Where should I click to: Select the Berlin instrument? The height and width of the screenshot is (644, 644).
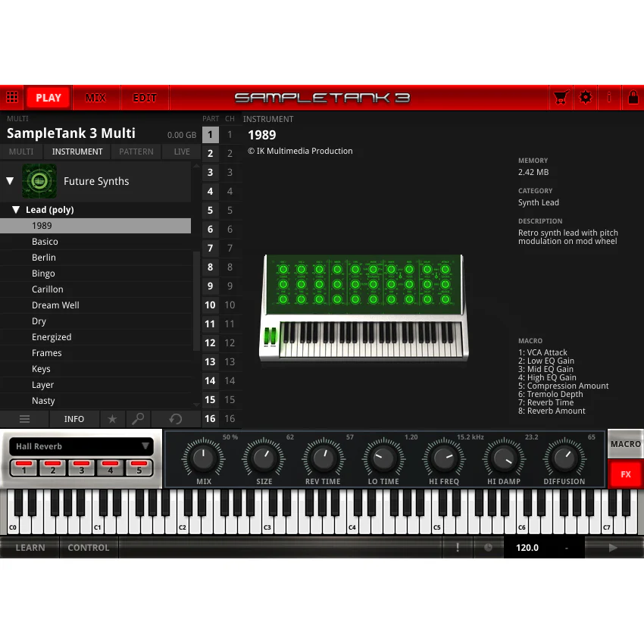95,258
